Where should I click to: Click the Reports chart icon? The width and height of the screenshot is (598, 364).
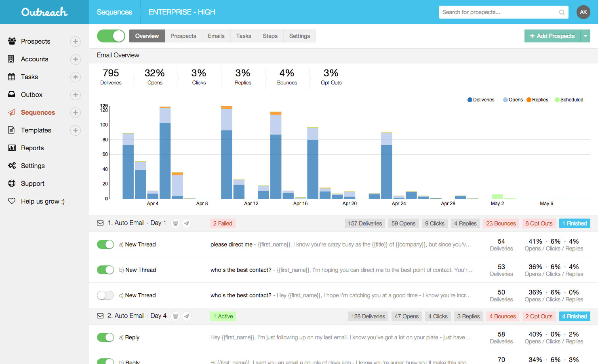tap(12, 148)
